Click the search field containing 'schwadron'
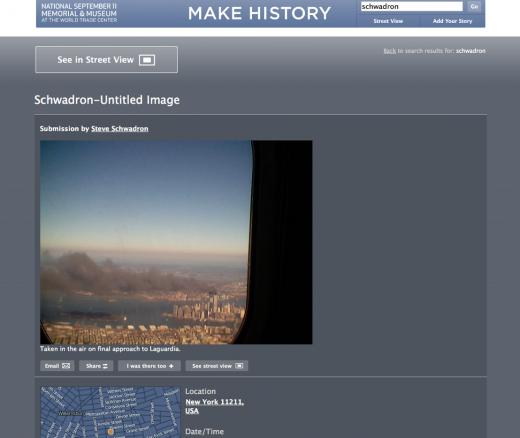The height and width of the screenshot is (438, 520). coord(412,6)
